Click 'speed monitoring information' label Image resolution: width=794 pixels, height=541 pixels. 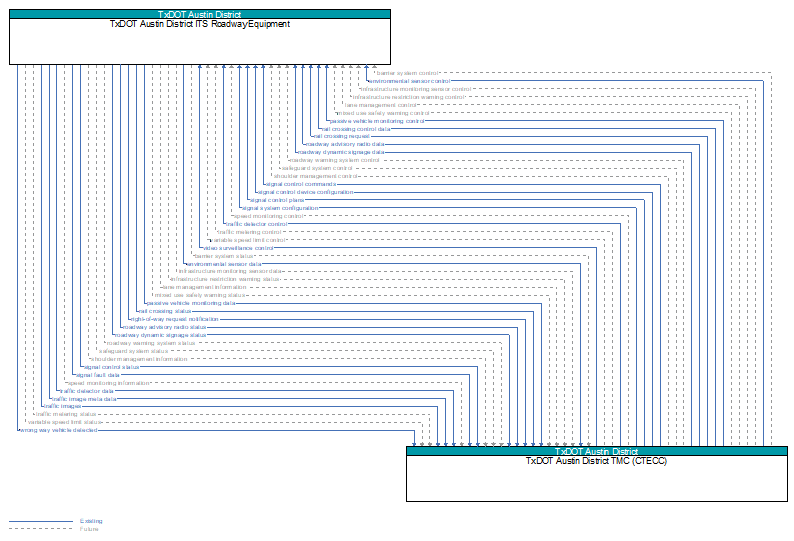[108, 383]
